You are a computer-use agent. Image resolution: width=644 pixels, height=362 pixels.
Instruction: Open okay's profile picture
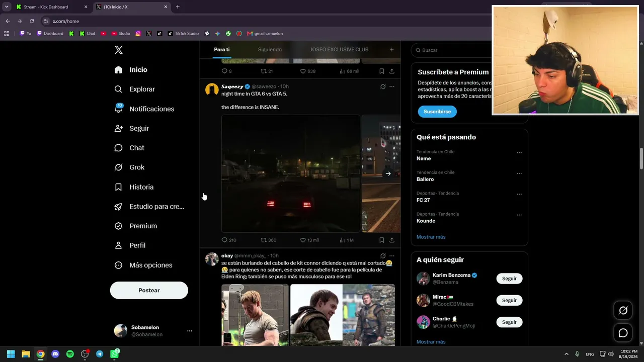[212, 259]
